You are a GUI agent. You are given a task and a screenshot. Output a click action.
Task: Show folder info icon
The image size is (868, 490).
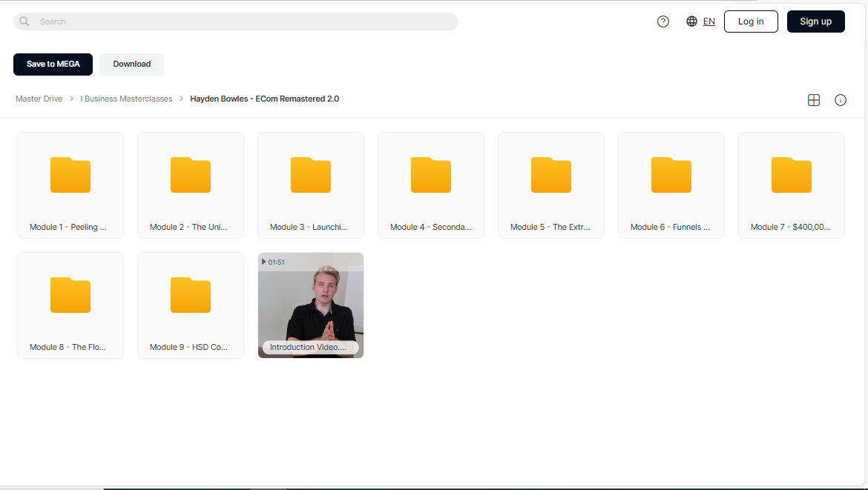[840, 100]
